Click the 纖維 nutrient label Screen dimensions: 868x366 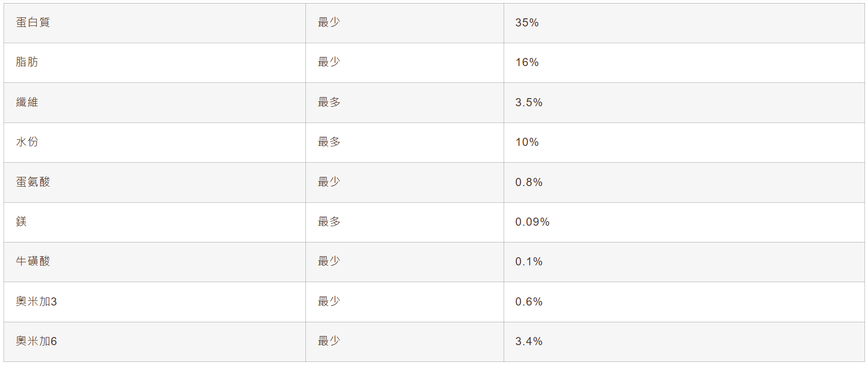27,102
